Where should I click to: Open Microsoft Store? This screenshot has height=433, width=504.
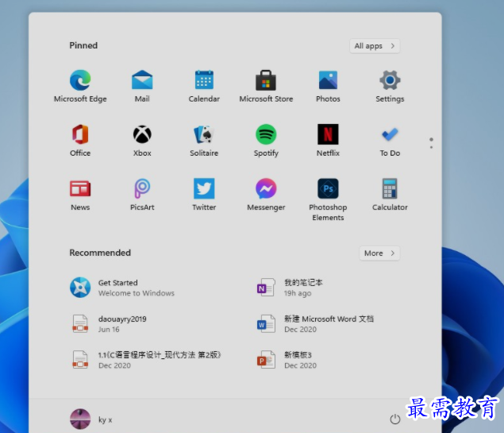coord(266,86)
